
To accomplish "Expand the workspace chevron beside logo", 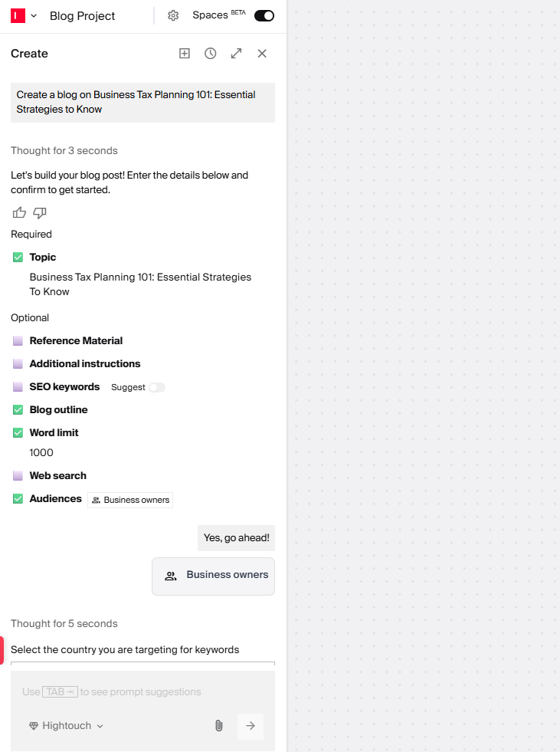I will (x=34, y=16).
